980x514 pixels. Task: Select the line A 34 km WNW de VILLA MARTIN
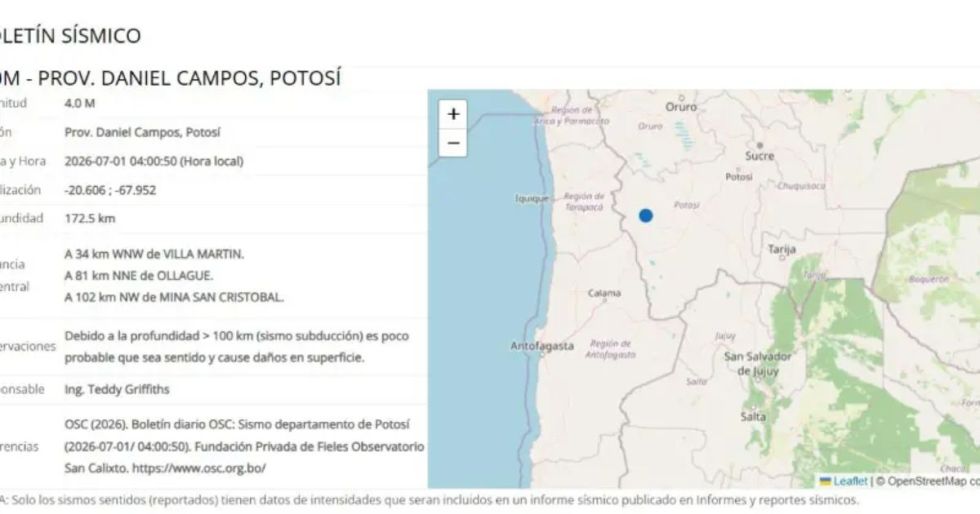point(154,254)
